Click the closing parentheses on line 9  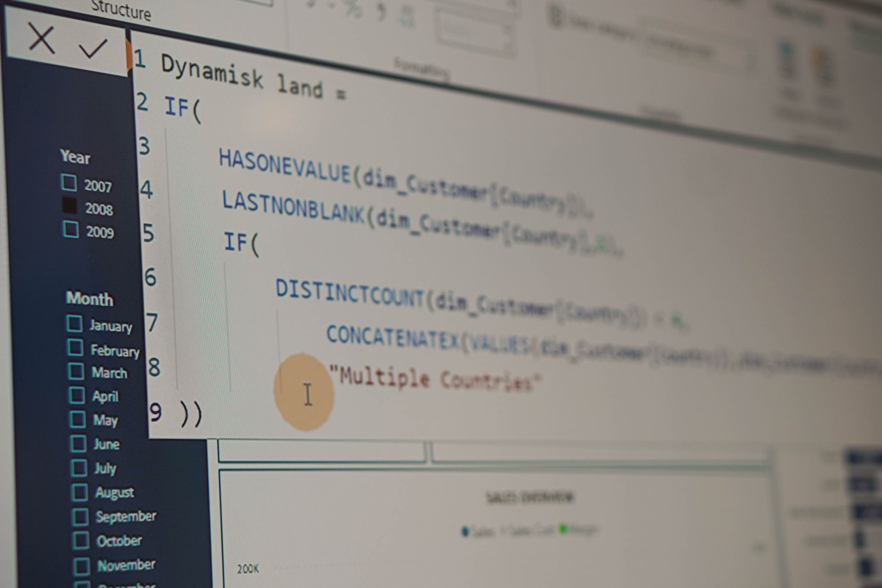[x=191, y=414]
